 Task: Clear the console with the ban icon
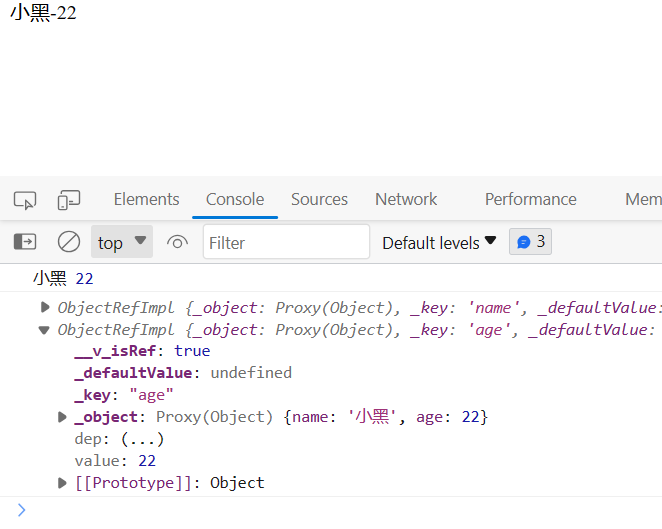pyautogui.click(x=69, y=242)
